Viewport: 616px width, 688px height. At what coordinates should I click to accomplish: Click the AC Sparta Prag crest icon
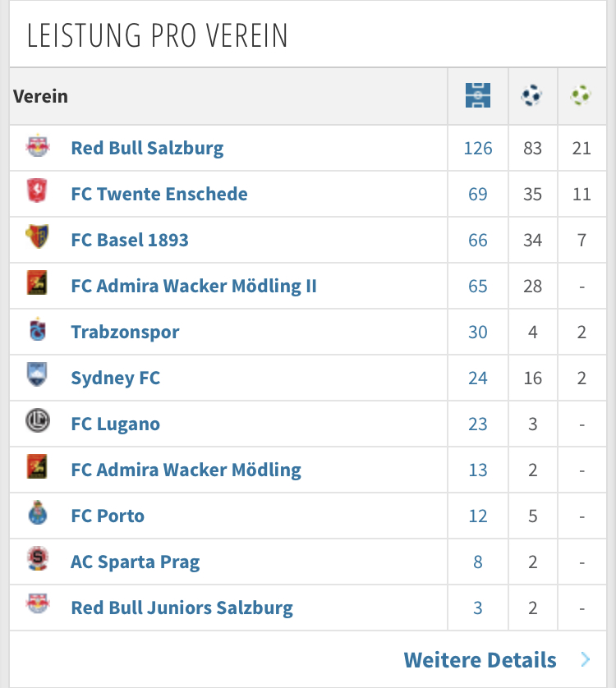point(38,558)
